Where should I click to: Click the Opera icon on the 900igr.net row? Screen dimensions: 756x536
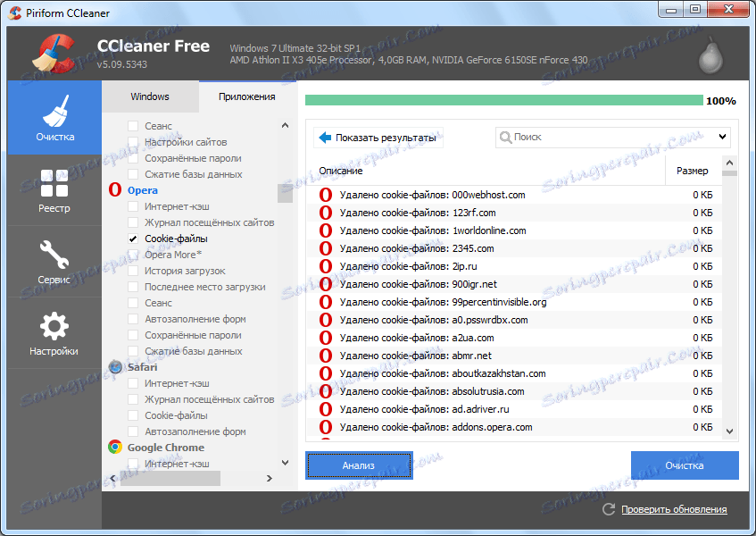point(326,284)
